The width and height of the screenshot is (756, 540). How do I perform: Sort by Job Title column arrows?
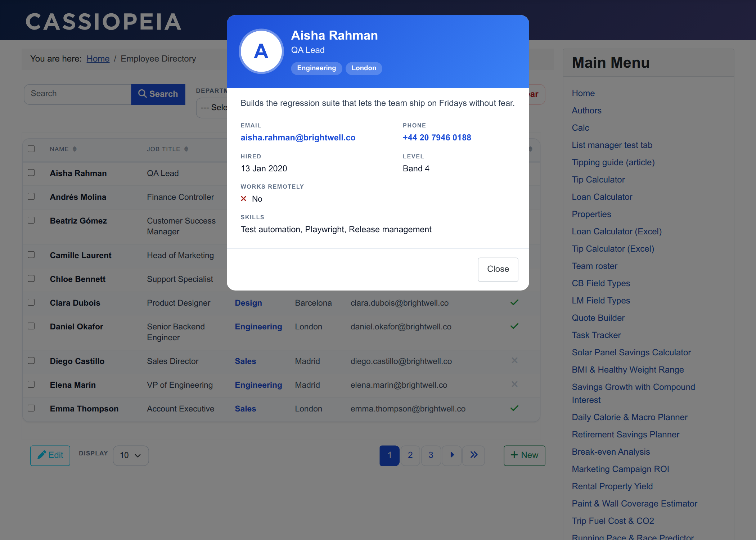(x=186, y=149)
